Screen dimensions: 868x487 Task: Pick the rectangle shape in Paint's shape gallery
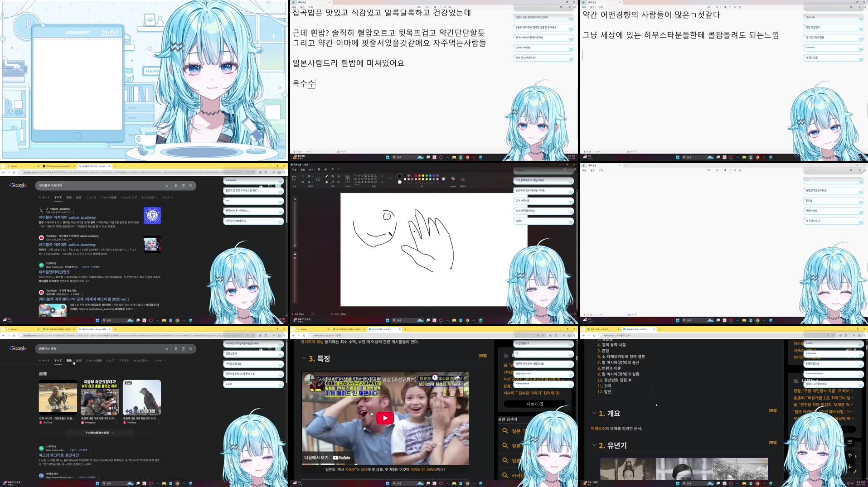(x=366, y=176)
